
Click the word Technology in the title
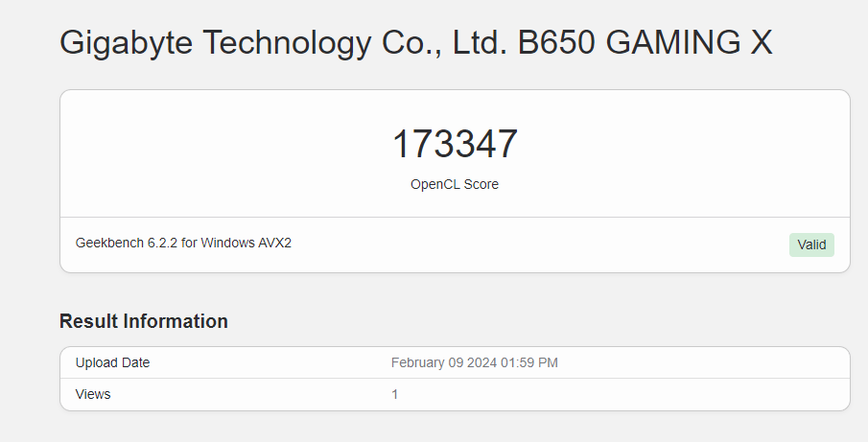285,43
